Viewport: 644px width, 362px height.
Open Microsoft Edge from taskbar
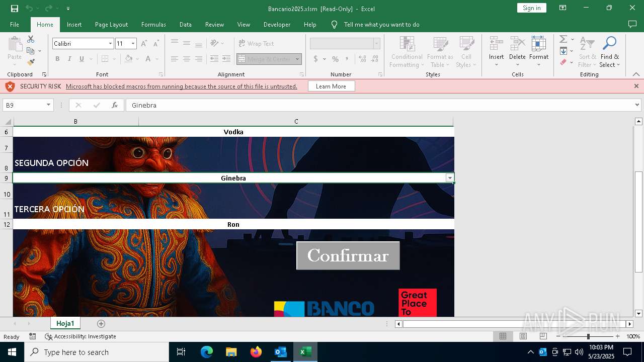[x=207, y=352]
